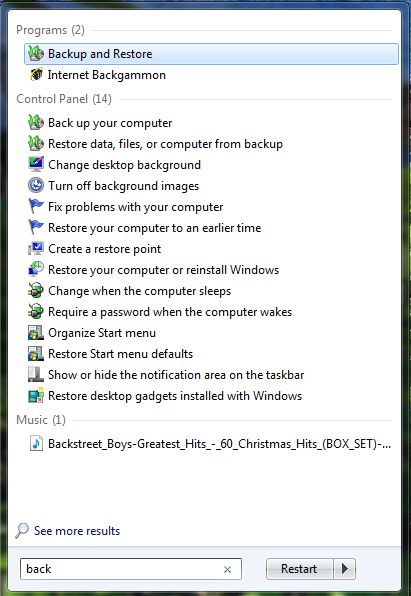The height and width of the screenshot is (596, 411).
Task: Click the Organize Start menu icon
Action: click(x=36, y=333)
